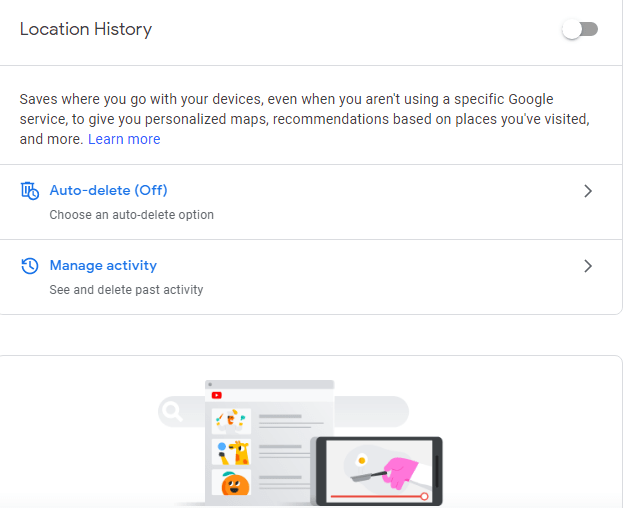Click the magnifying glass search icon
Screen dimensions: 624x508
(x=172, y=411)
